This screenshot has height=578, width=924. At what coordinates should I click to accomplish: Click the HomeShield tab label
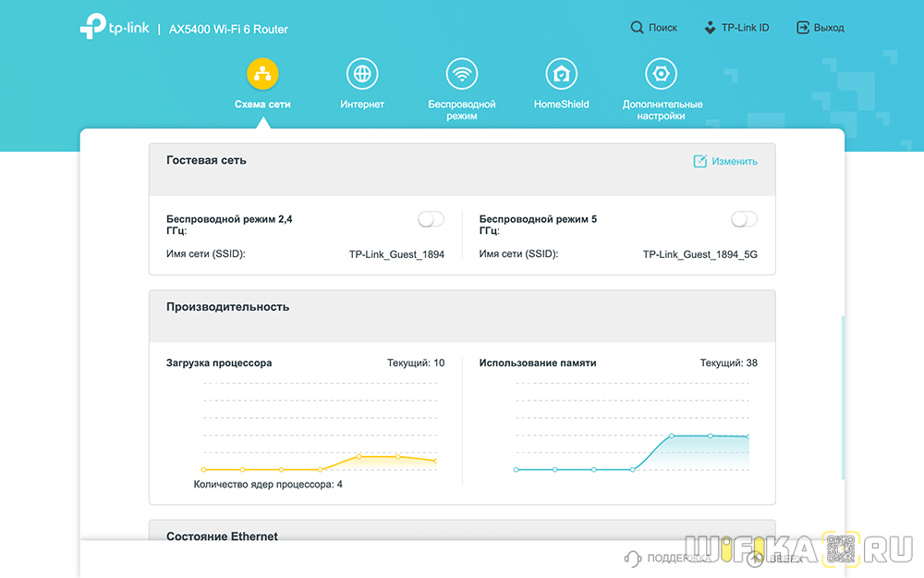(561, 105)
